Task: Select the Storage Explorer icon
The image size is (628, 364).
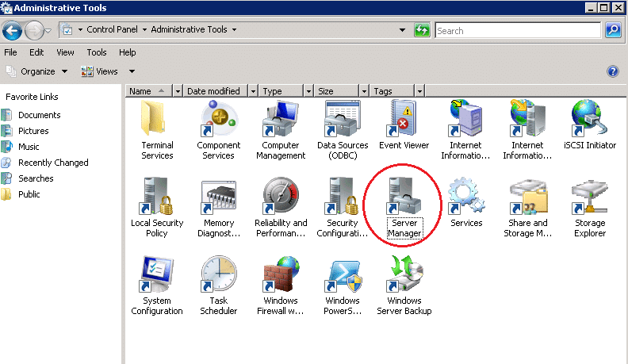Action: pyautogui.click(x=590, y=208)
